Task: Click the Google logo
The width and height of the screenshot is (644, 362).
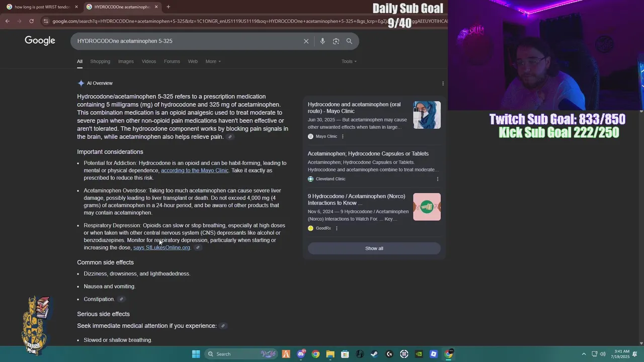Action: (40, 41)
